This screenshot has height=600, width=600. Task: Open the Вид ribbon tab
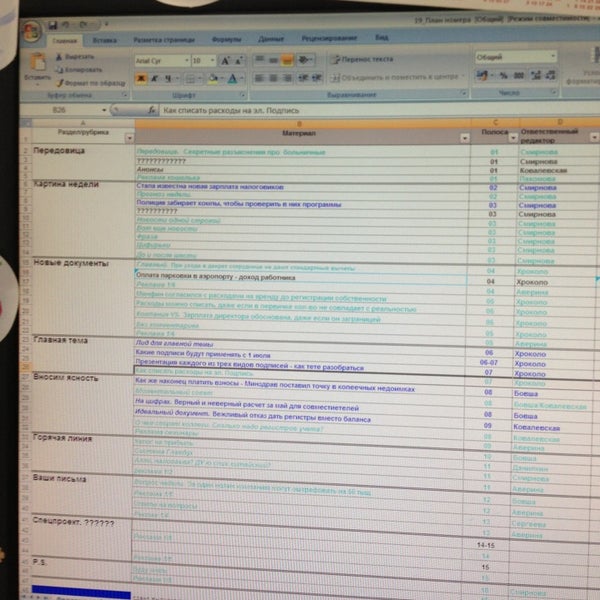pyautogui.click(x=382, y=37)
